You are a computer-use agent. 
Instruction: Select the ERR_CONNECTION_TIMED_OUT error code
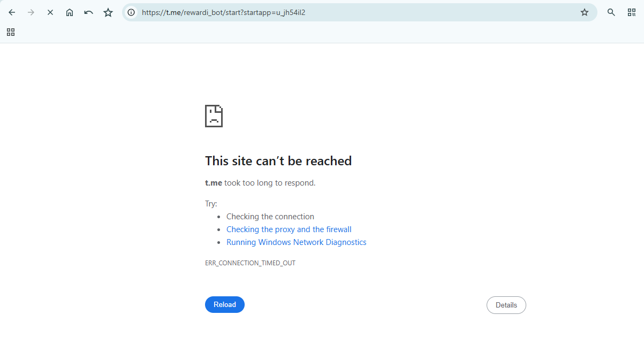pos(250,263)
